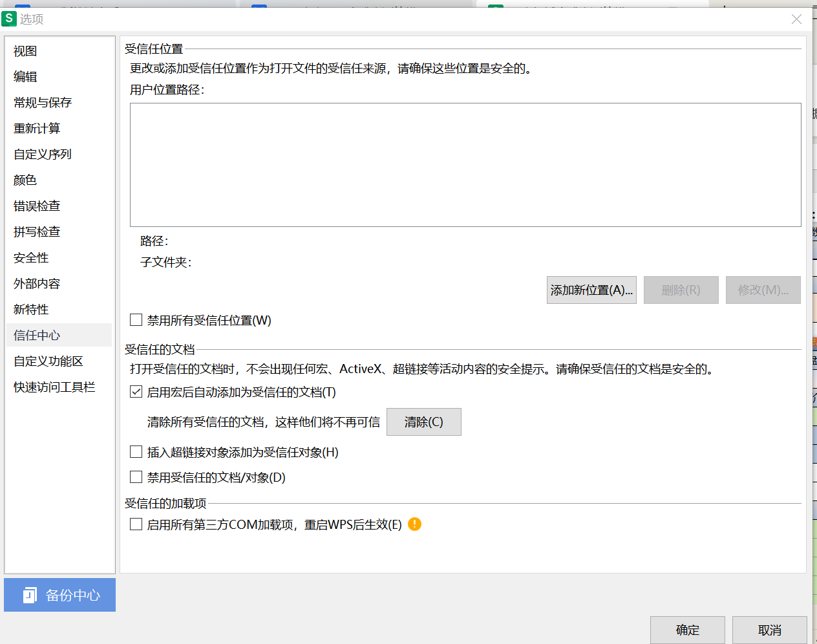Screen dimensions: 817x644
Task: Enable 启用所有第三方COM加载项 option
Action: tap(136, 524)
